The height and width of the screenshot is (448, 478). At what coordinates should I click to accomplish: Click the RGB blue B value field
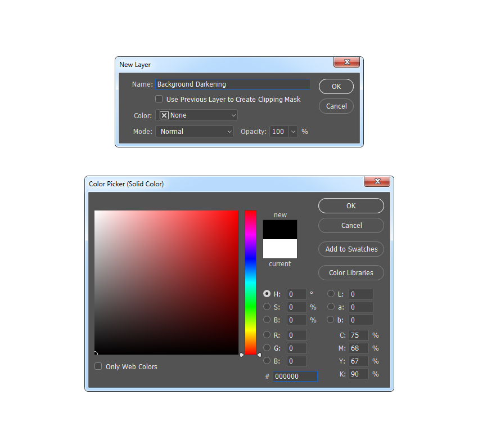click(296, 361)
